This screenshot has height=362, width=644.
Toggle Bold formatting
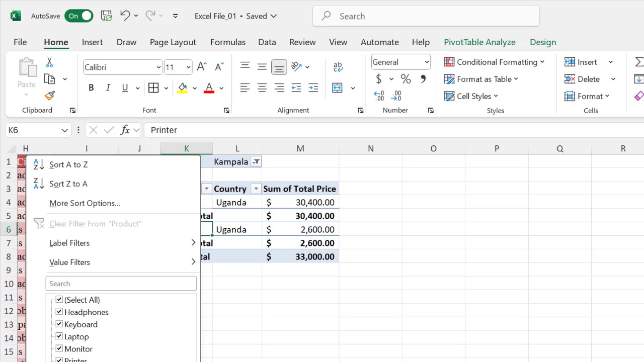[x=91, y=88]
